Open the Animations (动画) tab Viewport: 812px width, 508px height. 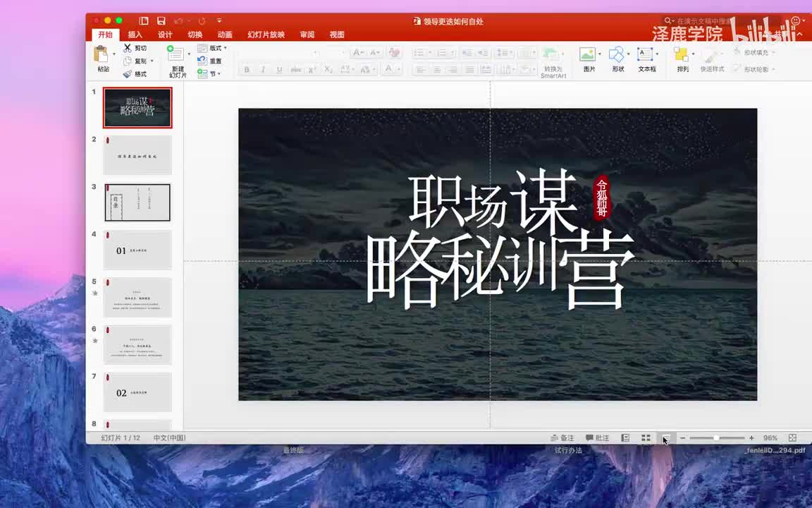pos(226,35)
